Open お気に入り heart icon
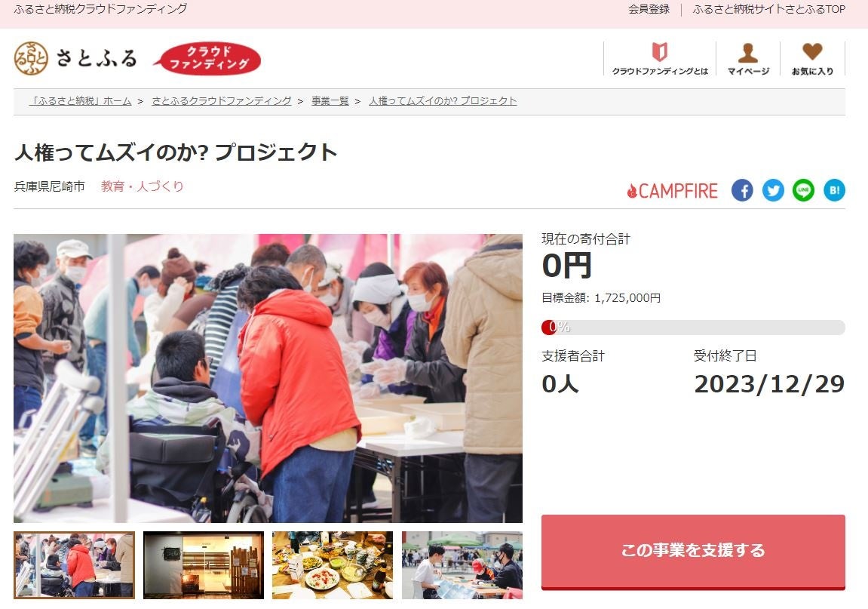Screen dimensions: 868x609 pyautogui.click(x=812, y=59)
